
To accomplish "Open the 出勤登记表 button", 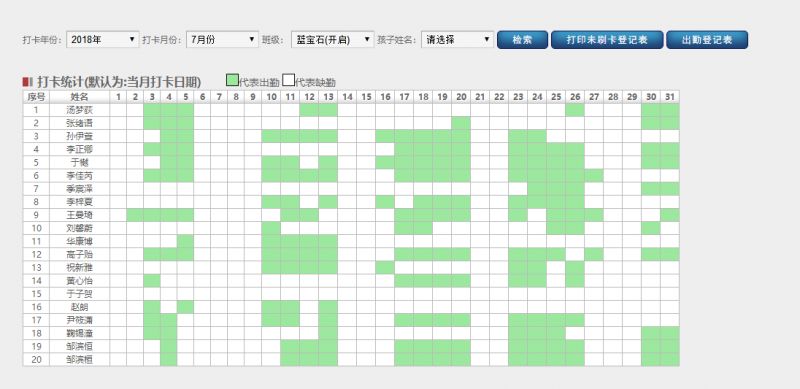I will click(707, 40).
